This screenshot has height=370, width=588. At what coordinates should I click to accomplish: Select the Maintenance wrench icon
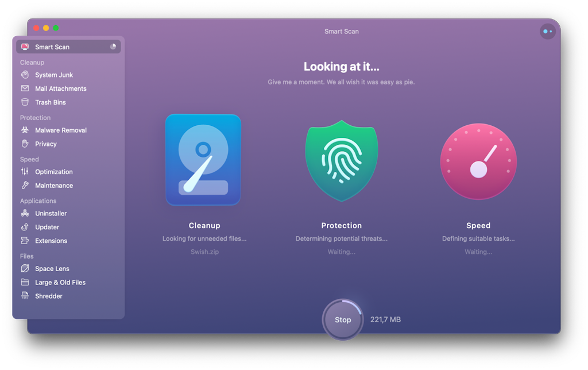[x=25, y=186]
